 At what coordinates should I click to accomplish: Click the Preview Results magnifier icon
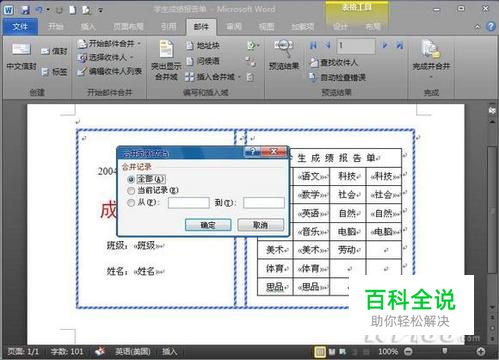(x=284, y=48)
